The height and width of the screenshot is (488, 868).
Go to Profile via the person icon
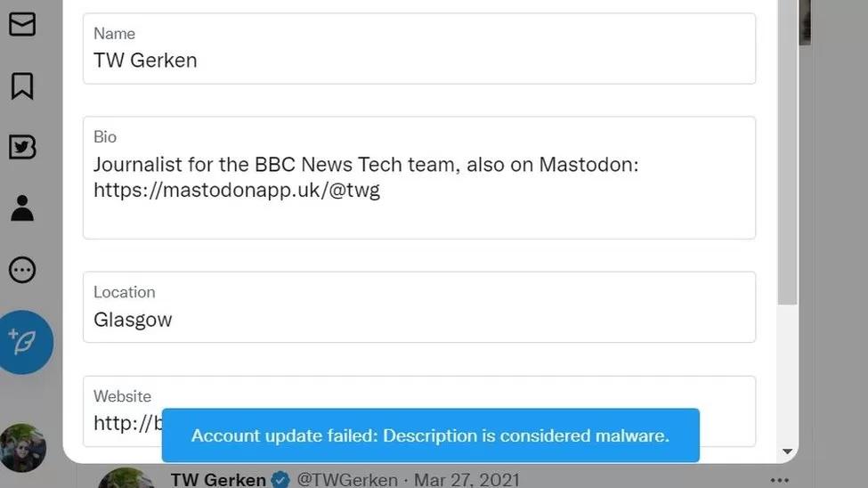(22, 207)
